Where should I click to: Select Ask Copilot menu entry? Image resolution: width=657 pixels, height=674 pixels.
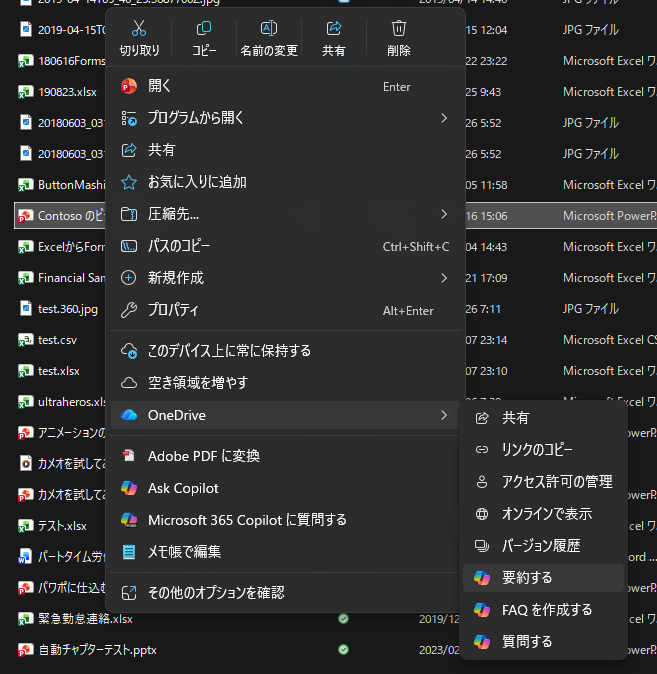point(183,488)
